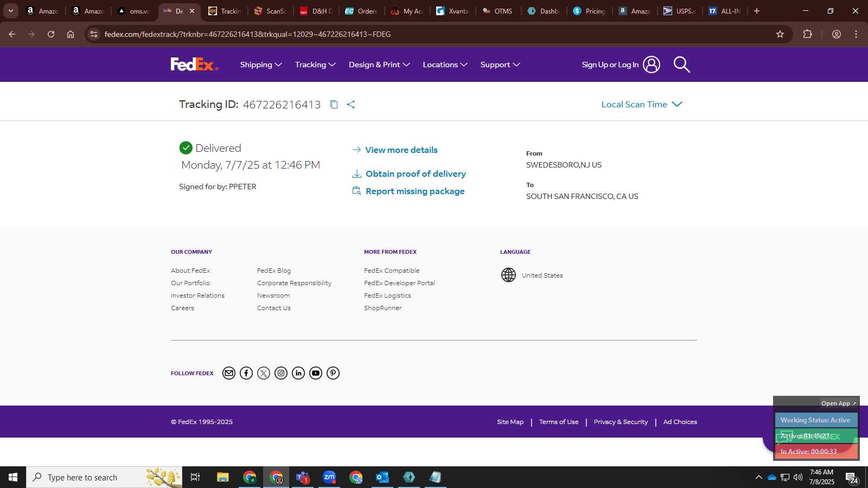868x488 pixels.
Task: Show hidden system tray icons
Action: [758, 477]
